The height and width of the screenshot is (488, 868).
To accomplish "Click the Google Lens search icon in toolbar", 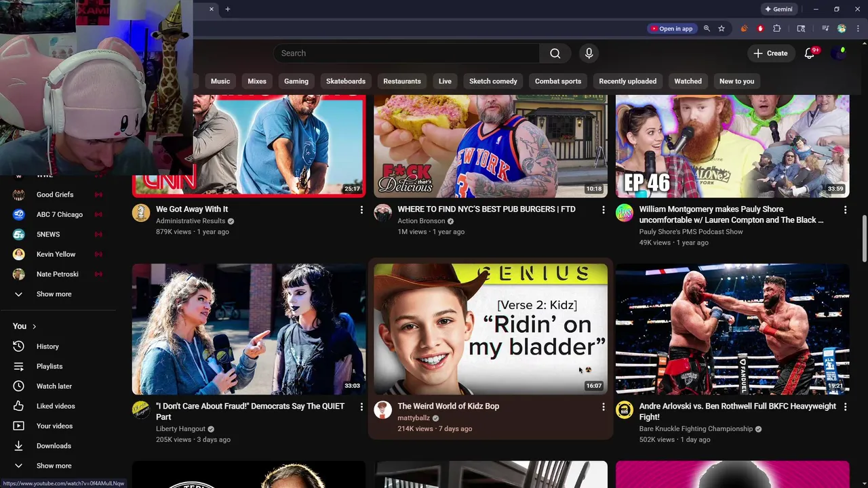I will 801,28.
